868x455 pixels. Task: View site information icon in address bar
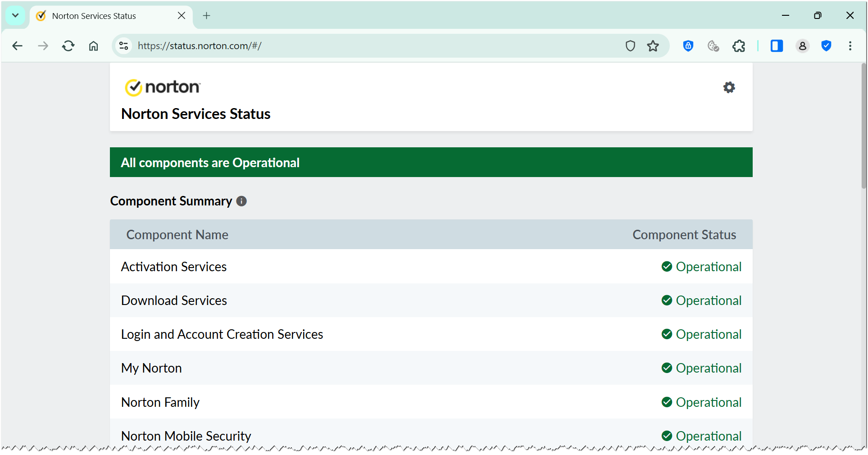click(124, 46)
